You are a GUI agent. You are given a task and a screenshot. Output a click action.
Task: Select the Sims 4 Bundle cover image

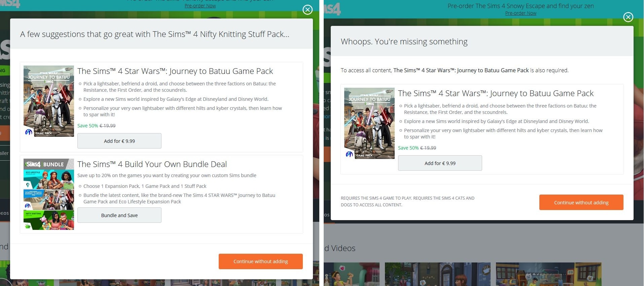click(49, 194)
